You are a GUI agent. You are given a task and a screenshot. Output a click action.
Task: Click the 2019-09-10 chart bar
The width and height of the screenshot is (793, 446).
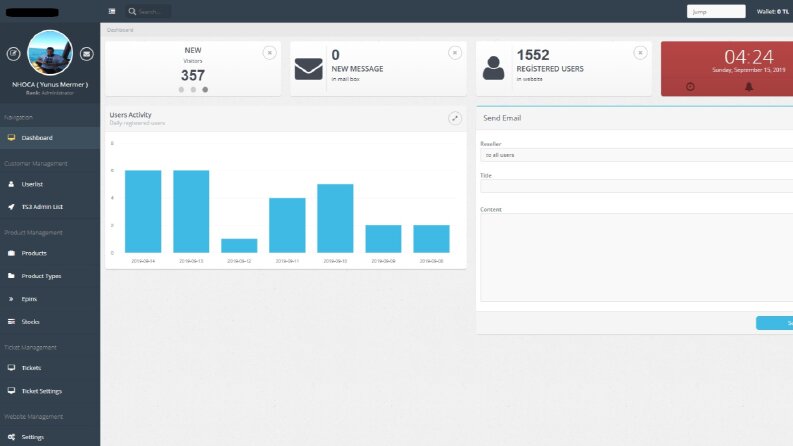click(335, 218)
